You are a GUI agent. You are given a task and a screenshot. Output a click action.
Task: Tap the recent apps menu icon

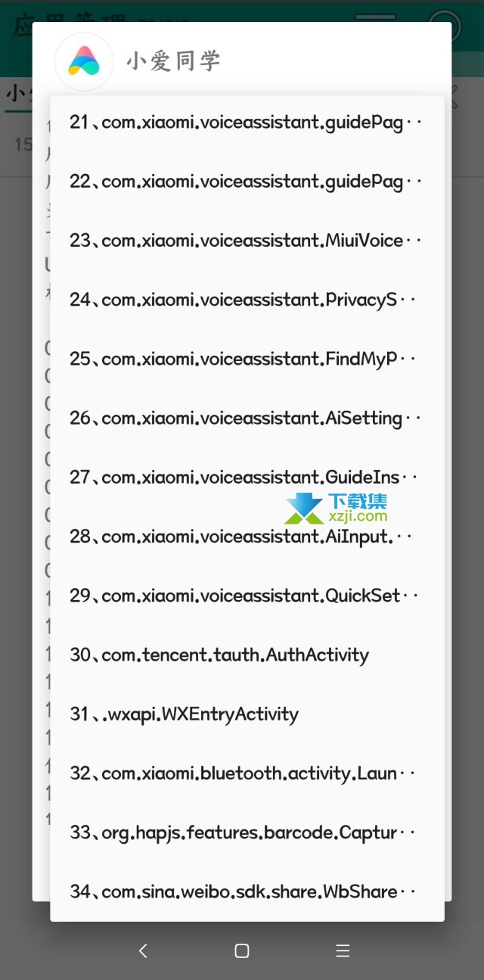point(343,950)
